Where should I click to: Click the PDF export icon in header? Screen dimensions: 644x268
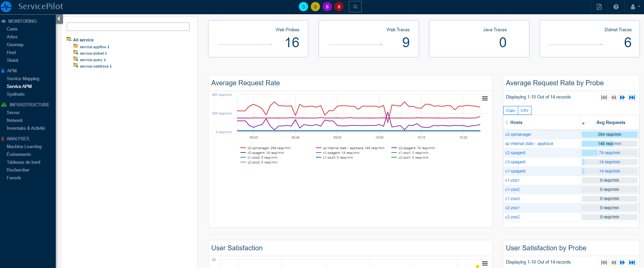[x=599, y=7]
